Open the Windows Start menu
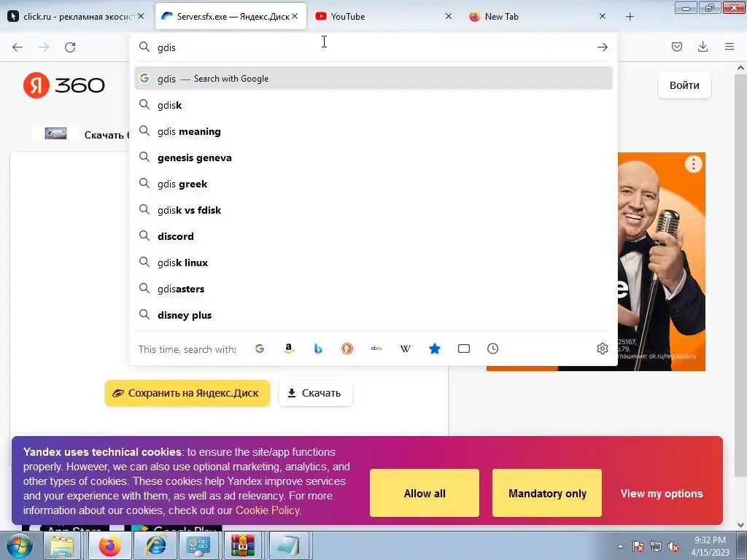 coord(18,545)
